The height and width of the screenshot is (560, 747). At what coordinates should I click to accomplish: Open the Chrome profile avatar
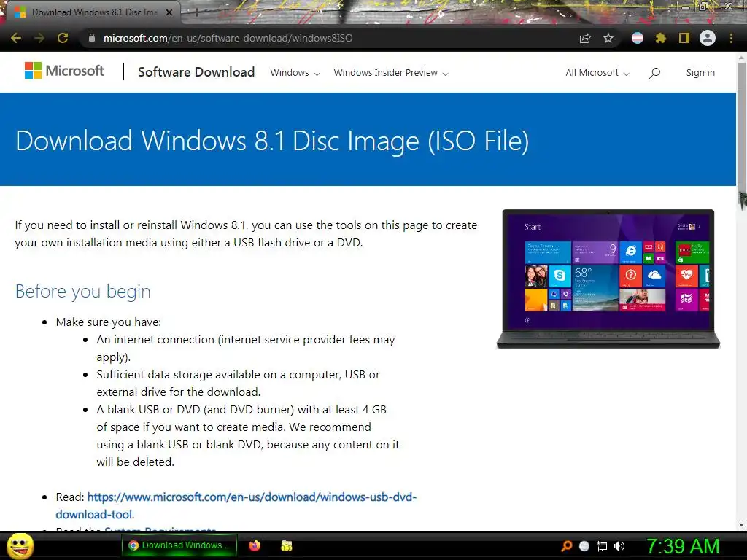click(x=708, y=38)
